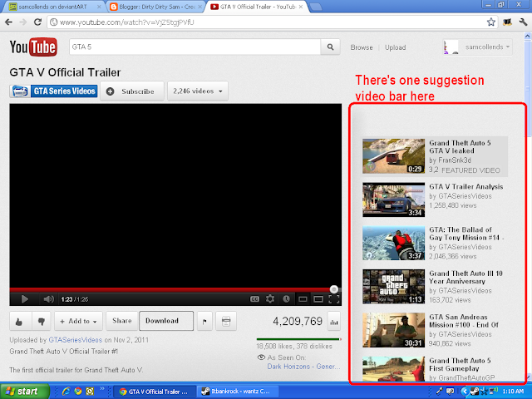Click the GTA 5 search field
This screenshot has width=532, height=399.
195,47
